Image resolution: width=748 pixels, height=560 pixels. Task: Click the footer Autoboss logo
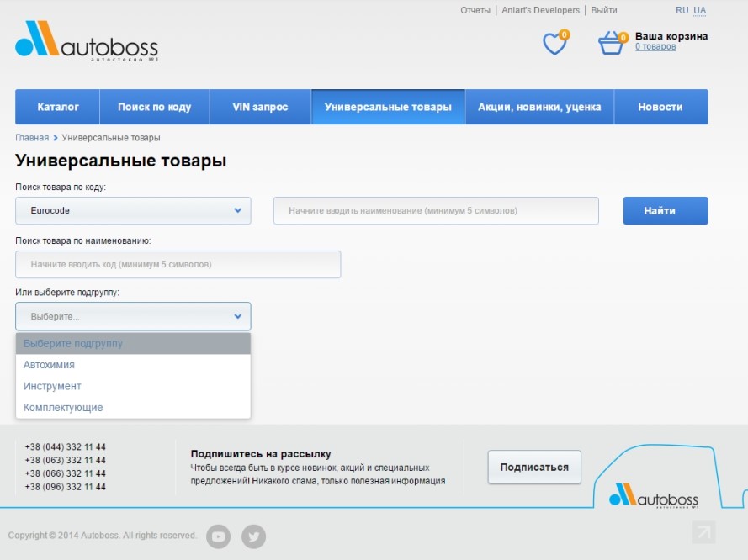pos(654,496)
